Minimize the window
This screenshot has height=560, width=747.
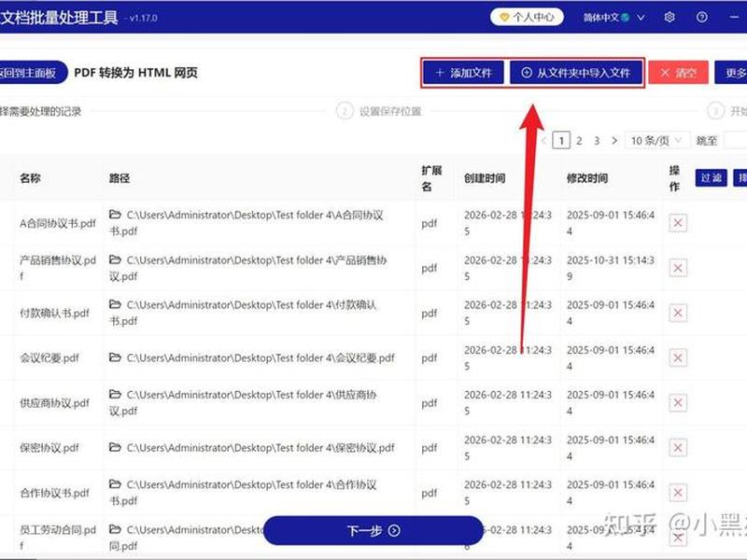point(734,17)
